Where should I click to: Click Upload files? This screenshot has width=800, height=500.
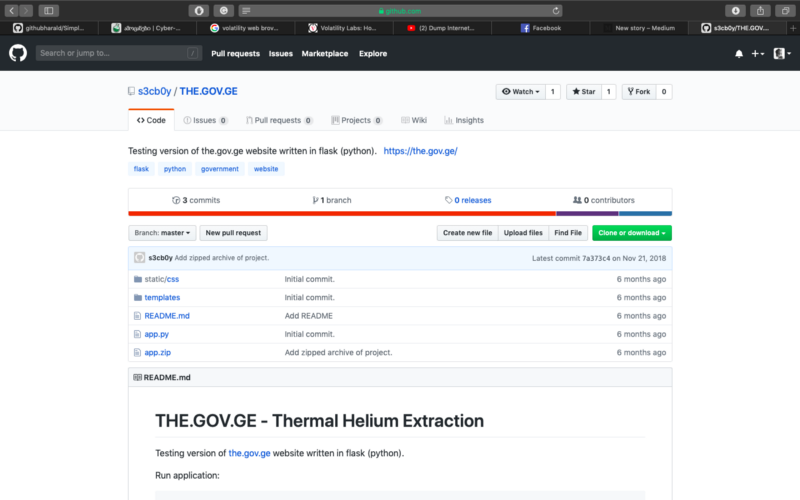click(x=523, y=233)
